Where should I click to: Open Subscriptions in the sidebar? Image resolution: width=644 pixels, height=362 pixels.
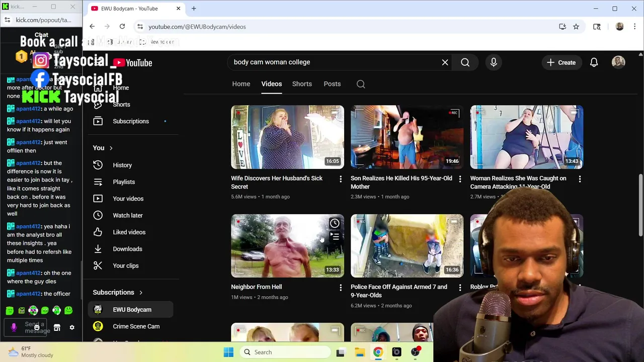click(x=131, y=121)
